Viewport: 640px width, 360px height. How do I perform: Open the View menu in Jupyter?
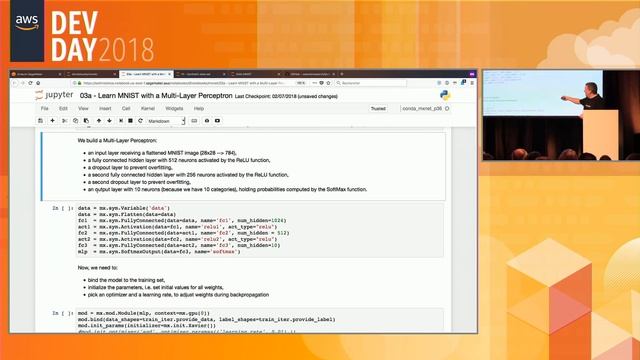coord(83,109)
